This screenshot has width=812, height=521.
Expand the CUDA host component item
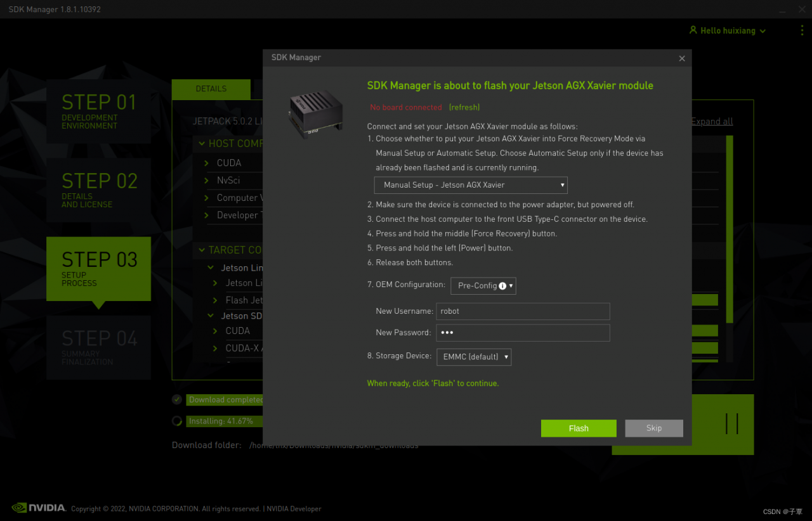(207, 163)
